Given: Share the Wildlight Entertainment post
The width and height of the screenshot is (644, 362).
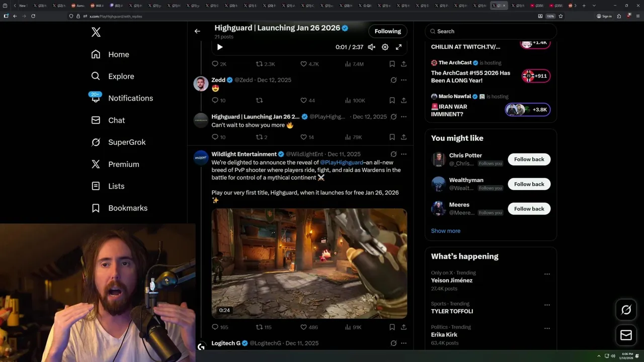Looking at the screenshot, I should [x=404, y=327].
